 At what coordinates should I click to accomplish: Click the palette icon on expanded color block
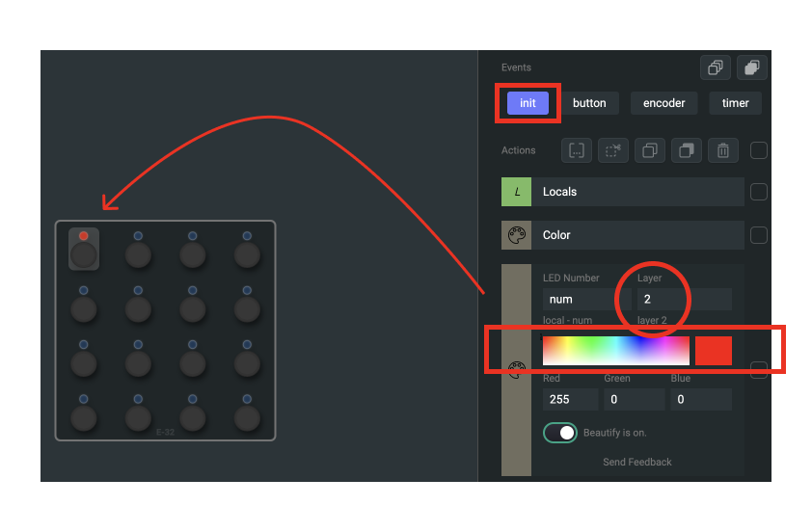pos(516,370)
